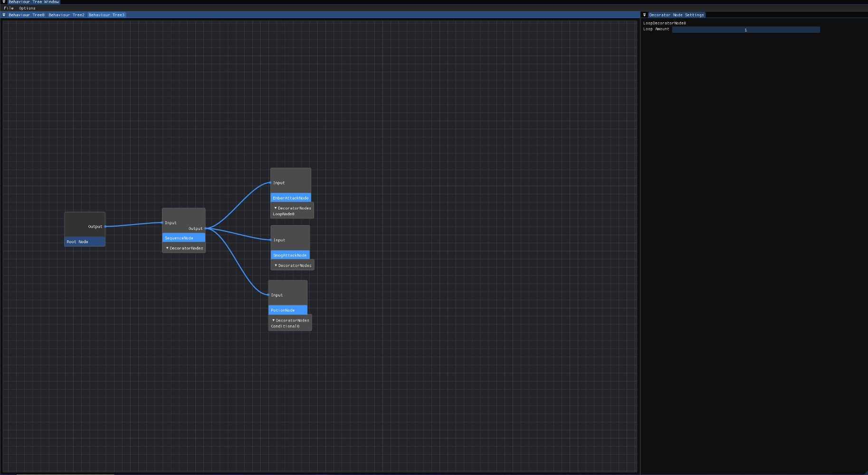Click the PotionNode input pin
This screenshot has height=475, width=868.
[x=269, y=295]
